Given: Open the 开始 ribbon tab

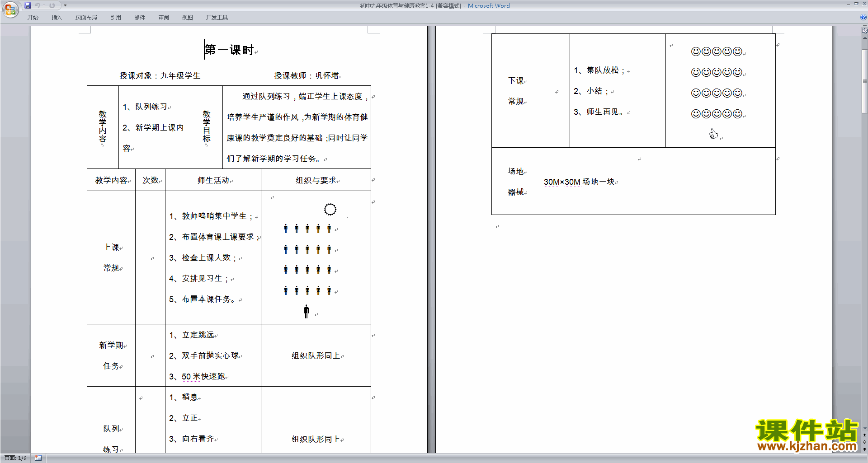Looking at the screenshot, I should [33, 18].
